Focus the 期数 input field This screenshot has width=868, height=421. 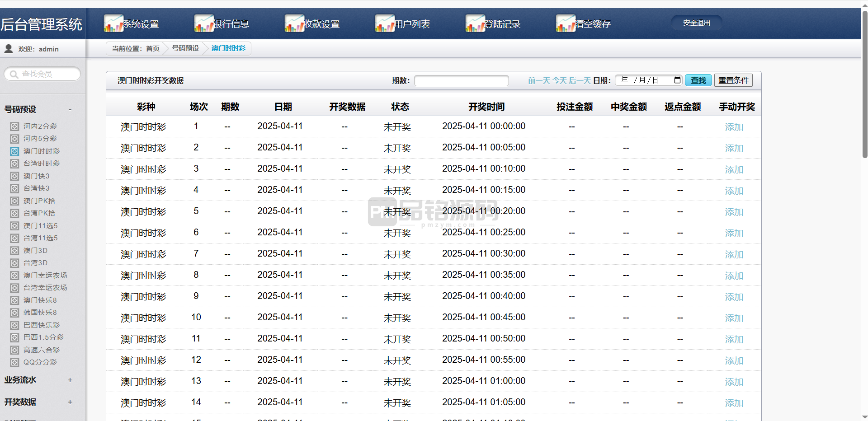coord(462,80)
